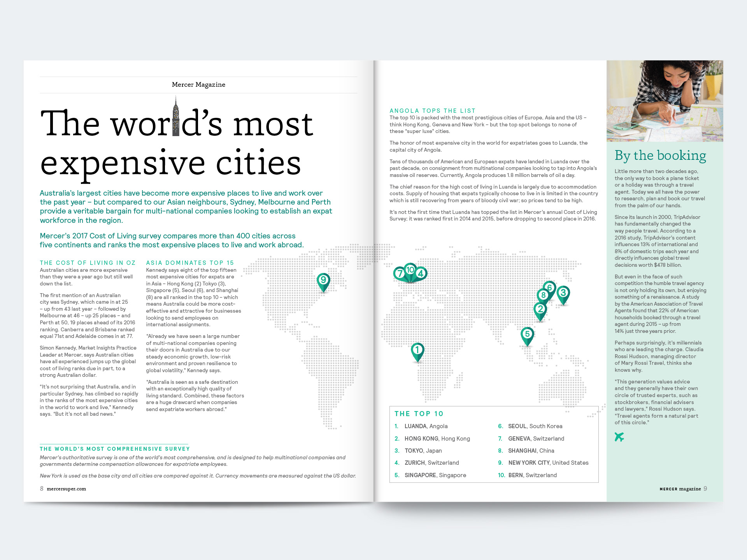This screenshot has height=560, width=747.
Task: Click map pin number 7 in Europe
Action: coord(400,274)
